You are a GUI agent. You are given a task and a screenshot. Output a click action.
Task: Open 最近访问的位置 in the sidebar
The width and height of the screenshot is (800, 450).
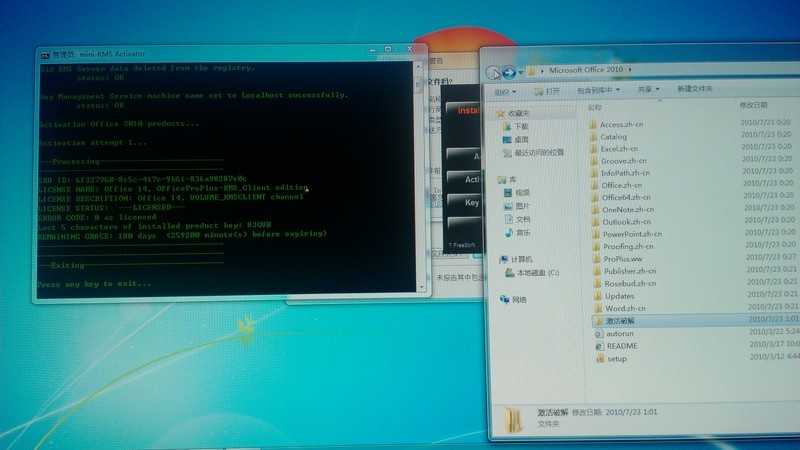534,153
